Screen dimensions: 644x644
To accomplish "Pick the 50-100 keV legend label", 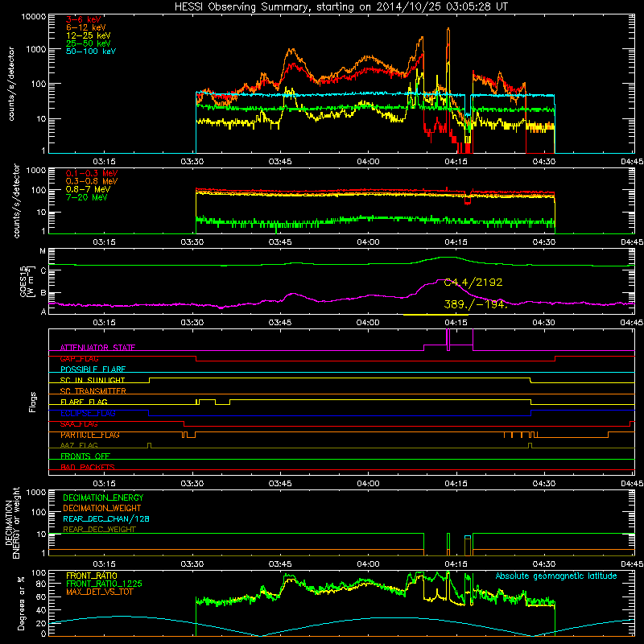I will tap(91, 52).
